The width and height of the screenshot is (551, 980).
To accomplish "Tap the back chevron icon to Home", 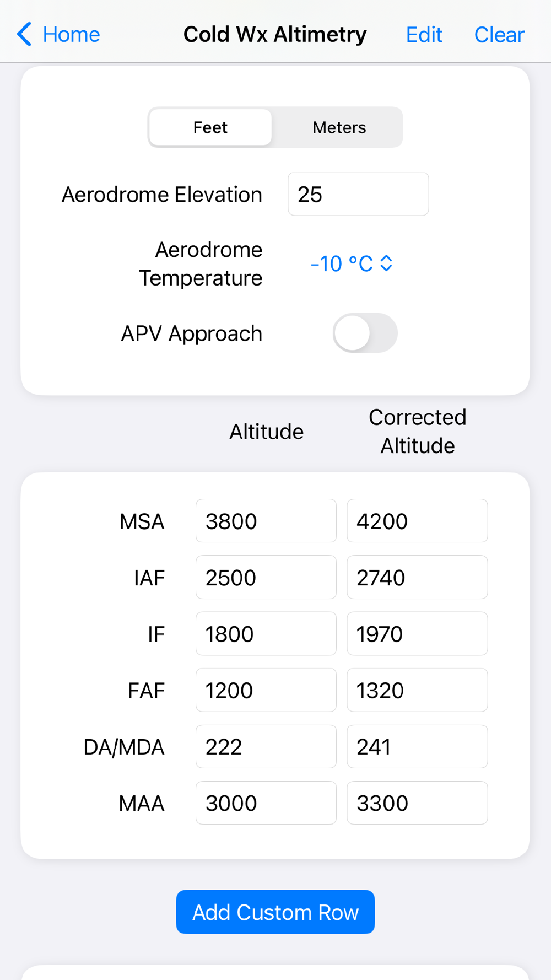I will point(24,34).
